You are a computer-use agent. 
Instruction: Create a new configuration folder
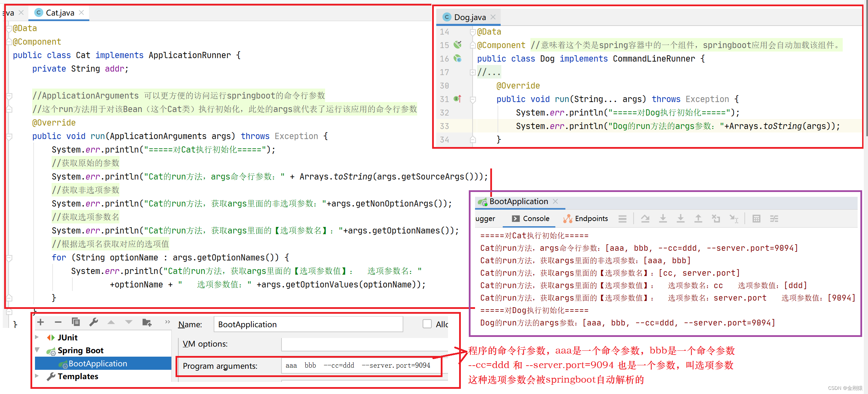(147, 322)
